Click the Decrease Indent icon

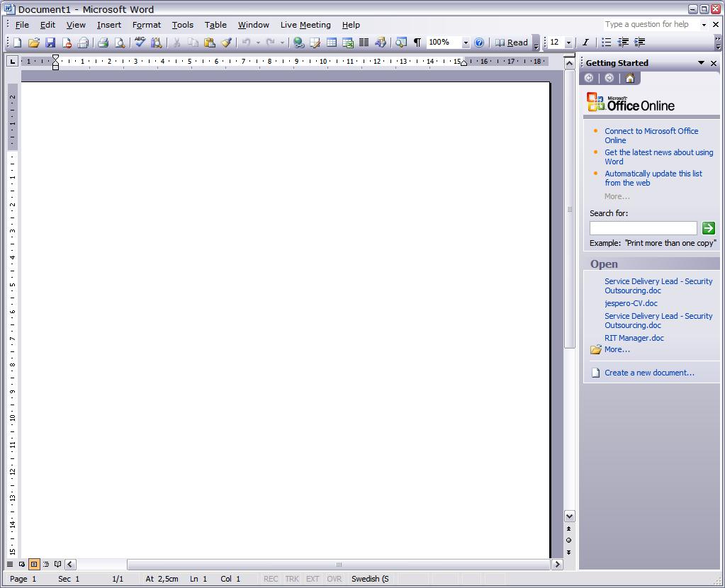623,43
